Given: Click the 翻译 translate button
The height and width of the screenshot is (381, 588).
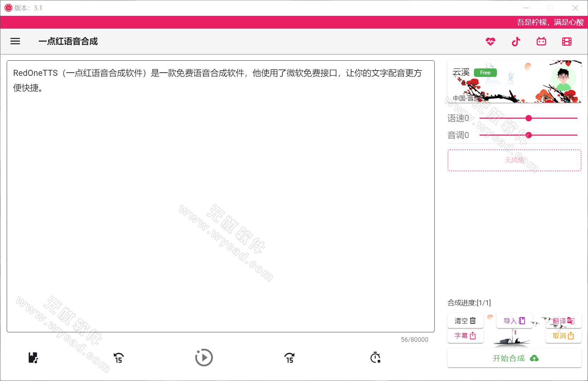Looking at the screenshot, I should click(563, 321).
